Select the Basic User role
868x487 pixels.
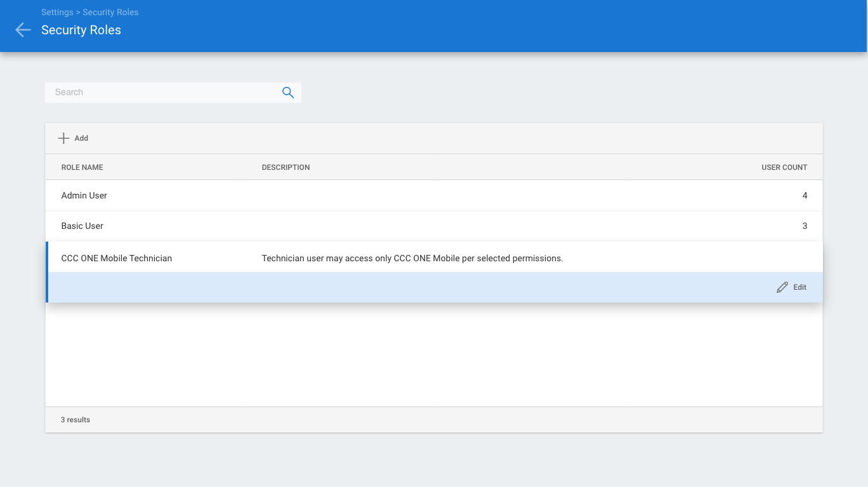(82, 226)
